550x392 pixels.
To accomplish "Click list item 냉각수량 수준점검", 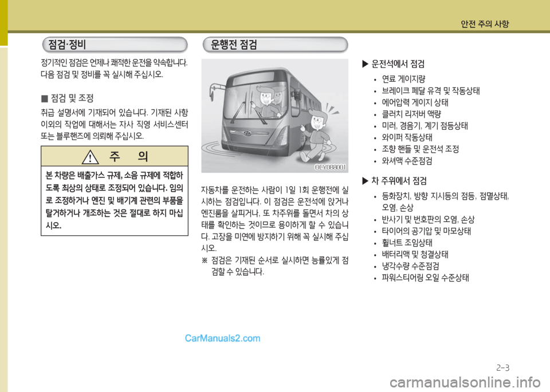I will point(410,266).
